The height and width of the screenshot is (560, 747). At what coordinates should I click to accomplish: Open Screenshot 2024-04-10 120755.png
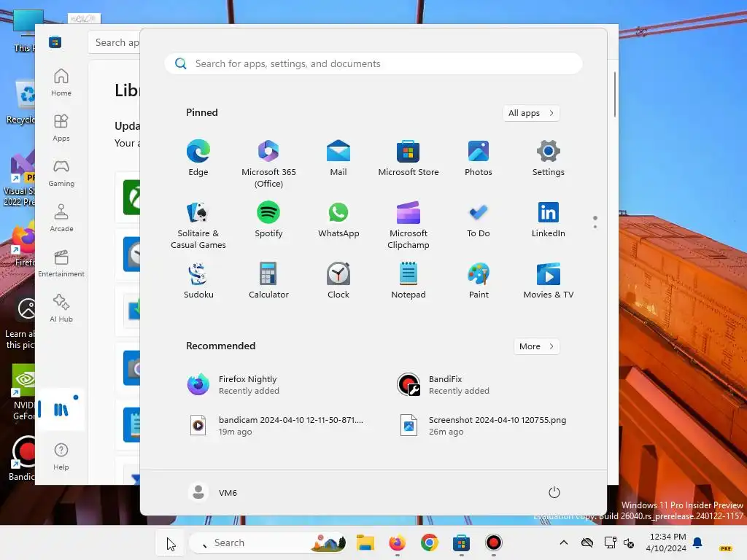(482, 425)
